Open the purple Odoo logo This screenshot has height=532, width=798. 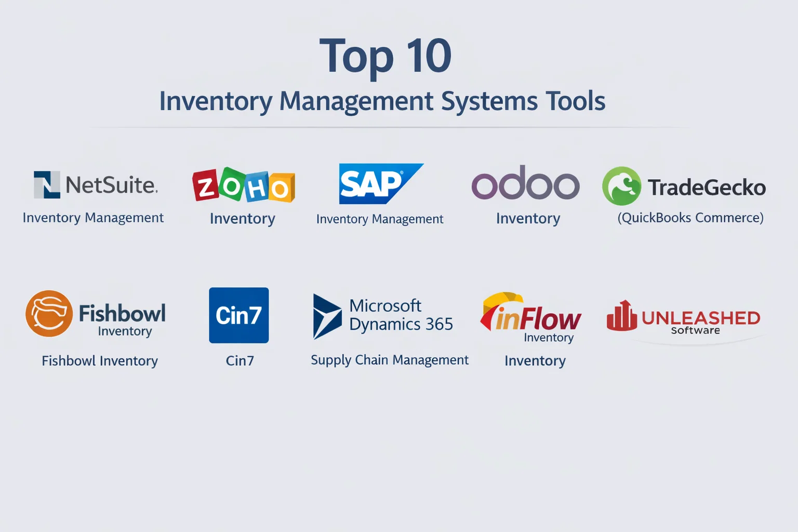click(x=525, y=183)
